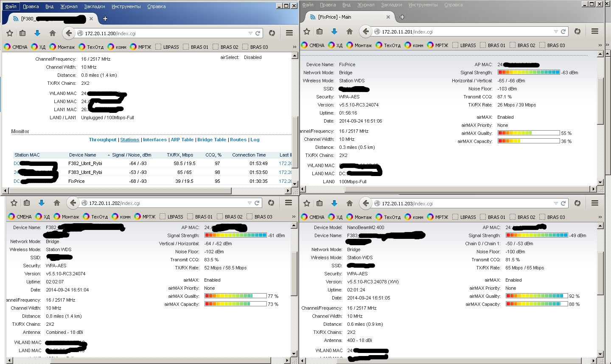This screenshot has width=611, height=364.
Task: Open the bookmarks list icon in the 172.20.11.200 window
Action: [23, 33]
